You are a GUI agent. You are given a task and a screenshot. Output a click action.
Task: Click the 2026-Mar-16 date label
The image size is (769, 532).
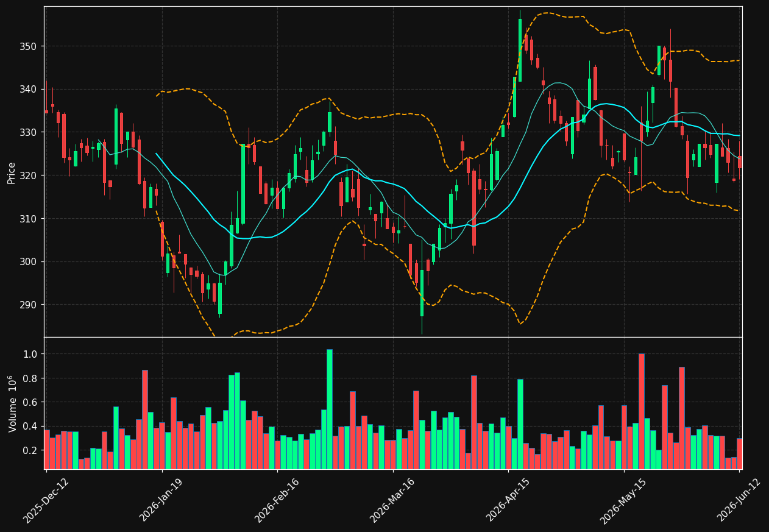pyautogui.click(x=392, y=500)
